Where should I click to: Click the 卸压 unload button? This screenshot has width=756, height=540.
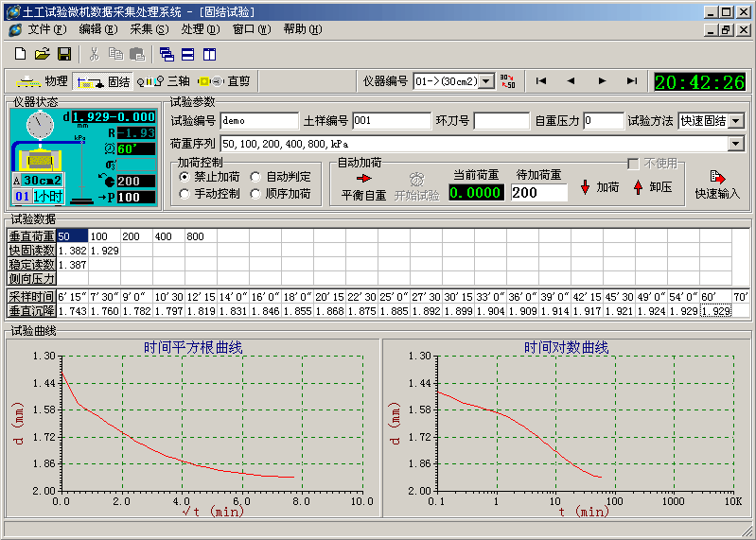point(652,187)
